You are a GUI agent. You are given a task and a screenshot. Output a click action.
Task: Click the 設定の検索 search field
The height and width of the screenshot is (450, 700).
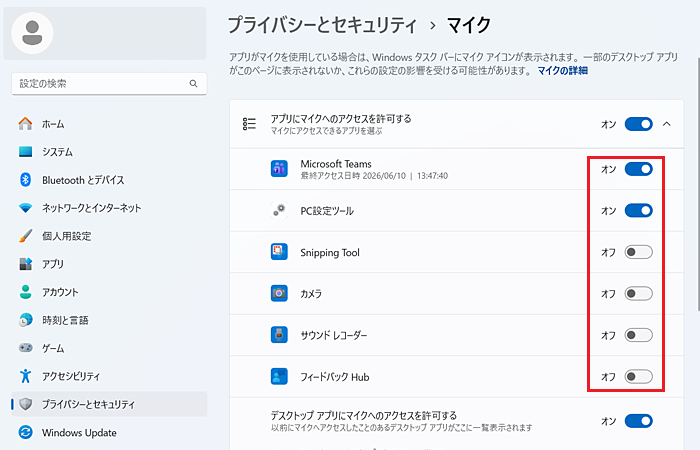click(x=109, y=83)
